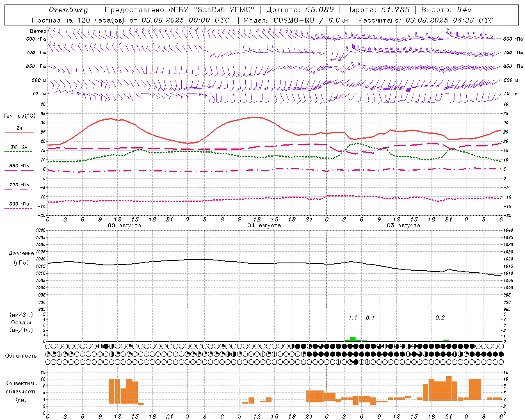Click the text "Предоставлено ФГБУ "ЗапСиб УГМС""
This screenshot has height=420, width=525.
tap(180, 10)
